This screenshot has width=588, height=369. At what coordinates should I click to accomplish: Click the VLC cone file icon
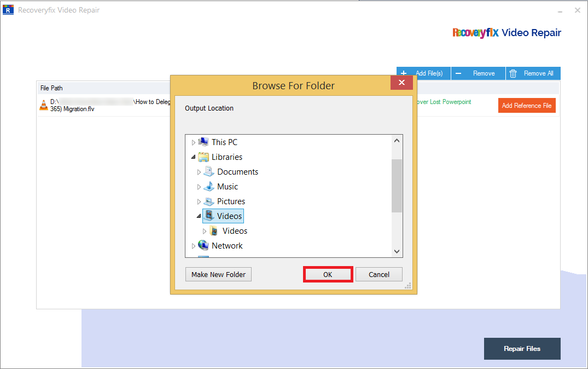point(44,106)
